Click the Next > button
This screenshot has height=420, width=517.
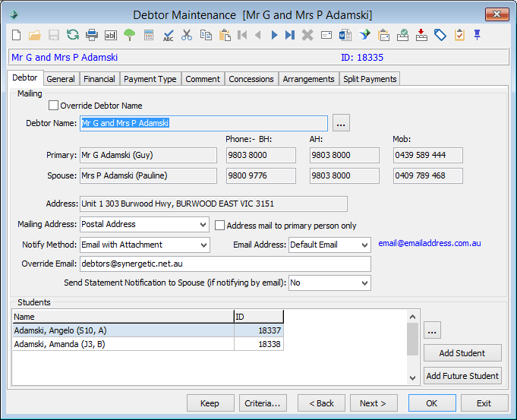[x=374, y=403]
